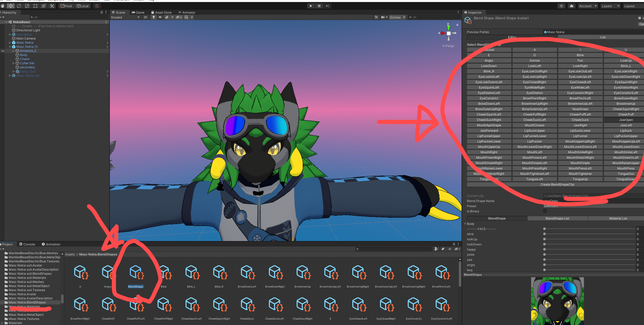This screenshot has height=325, width=644.
Task: Toggle scene audio in the Scene view
Action: click(x=160, y=17)
